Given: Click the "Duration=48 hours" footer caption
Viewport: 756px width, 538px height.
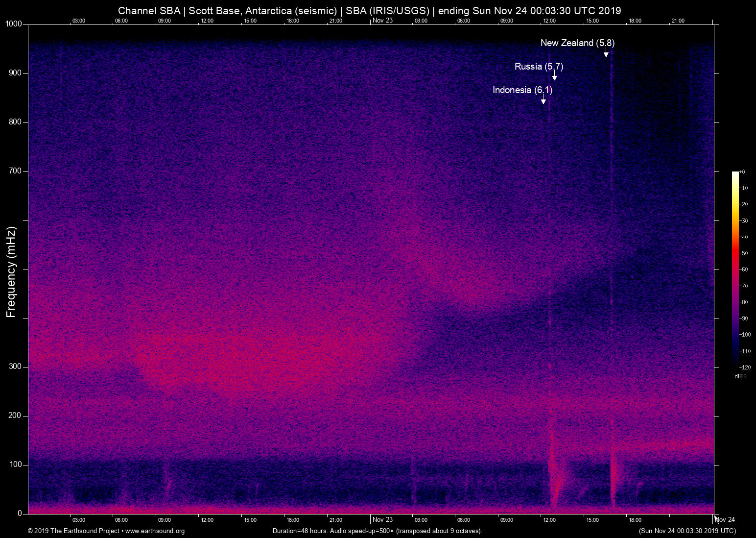Looking at the screenshot, I should [x=378, y=531].
